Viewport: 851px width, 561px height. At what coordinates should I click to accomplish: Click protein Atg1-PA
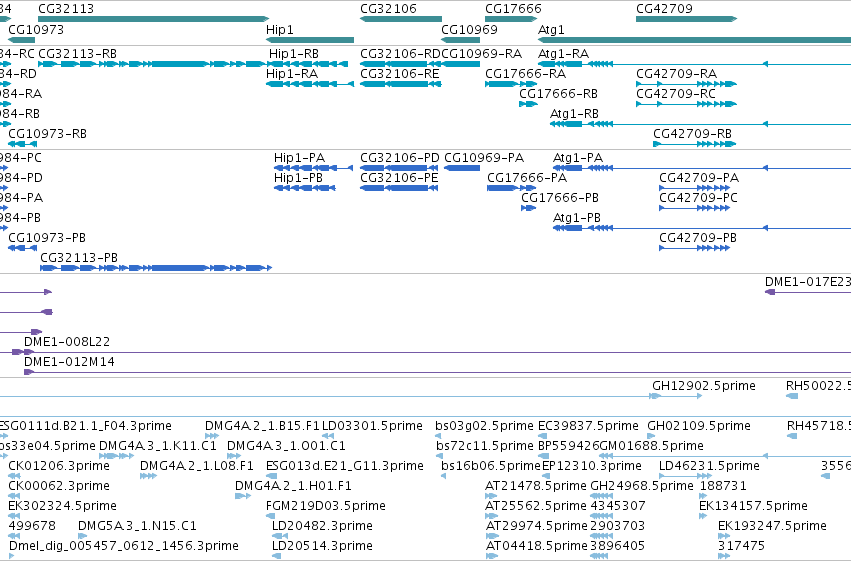[702, 168]
